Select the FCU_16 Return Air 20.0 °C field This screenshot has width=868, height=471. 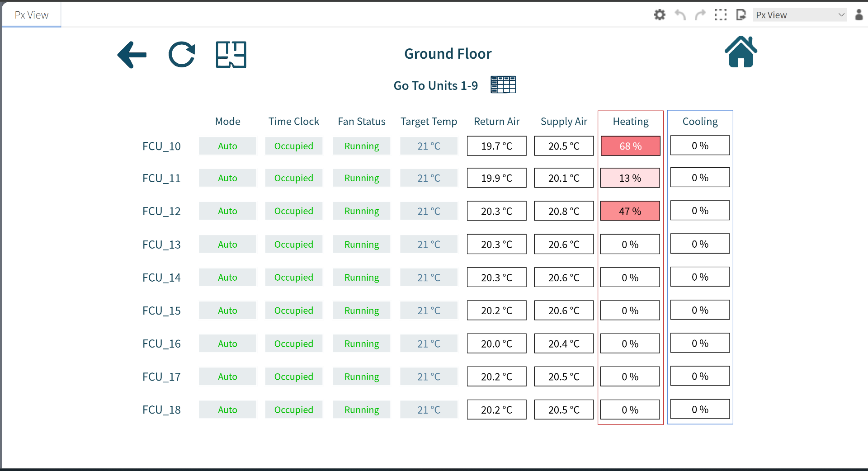click(497, 344)
